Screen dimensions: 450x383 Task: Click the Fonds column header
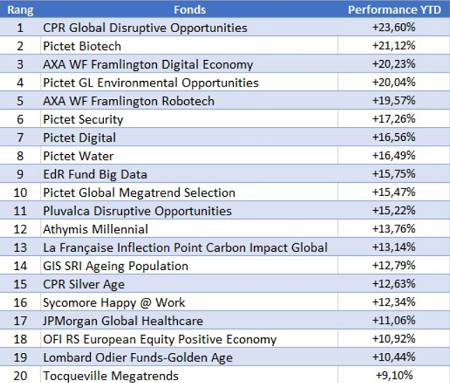pos(189,10)
